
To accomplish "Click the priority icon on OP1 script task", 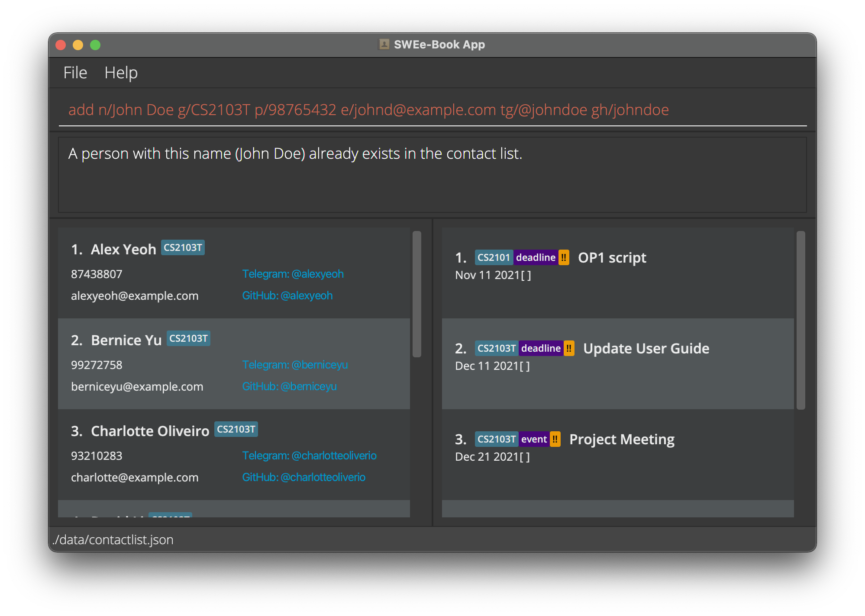I will point(564,258).
